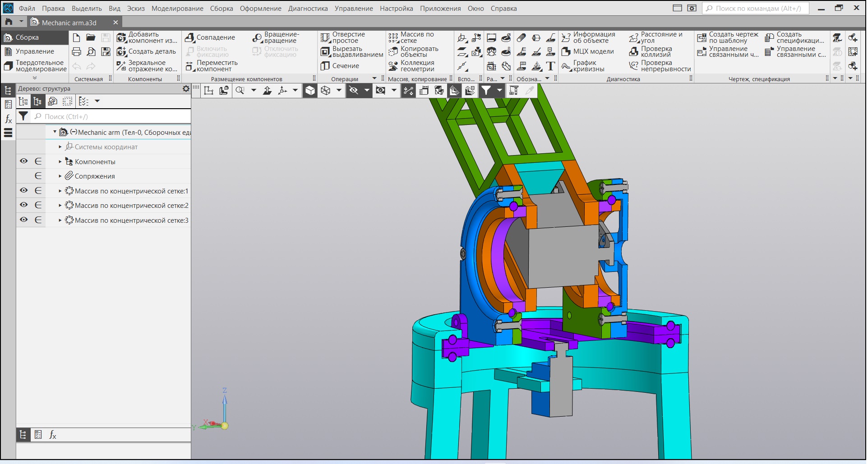
Task: Open the tree panel settings gear
Action: [186, 89]
